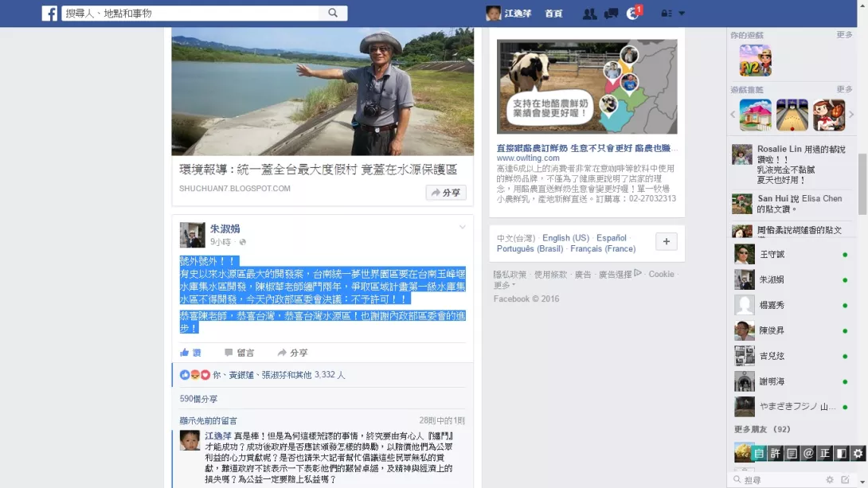
Task: Click the thumbs-up 讚 like button
Action: [190, 353]
